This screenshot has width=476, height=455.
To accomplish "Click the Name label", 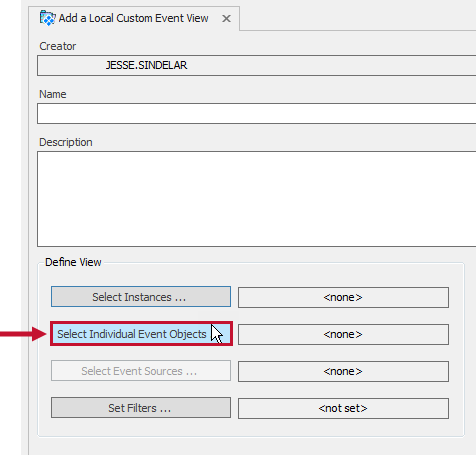I will tap(53, 94).
